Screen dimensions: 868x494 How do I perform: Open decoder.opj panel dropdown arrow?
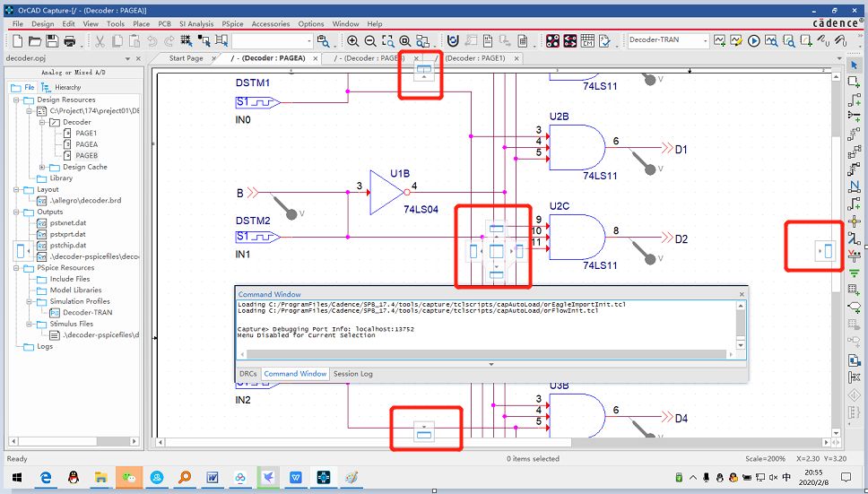click(128, 58)
